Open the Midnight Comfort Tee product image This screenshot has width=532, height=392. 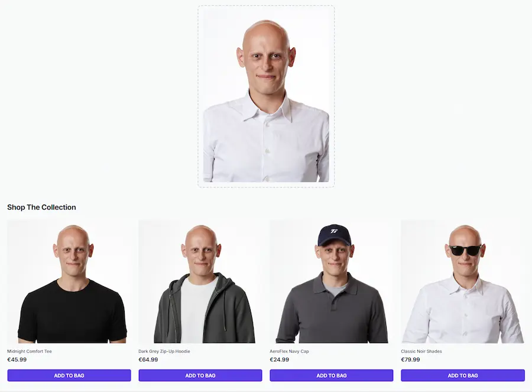coord(69,281)
